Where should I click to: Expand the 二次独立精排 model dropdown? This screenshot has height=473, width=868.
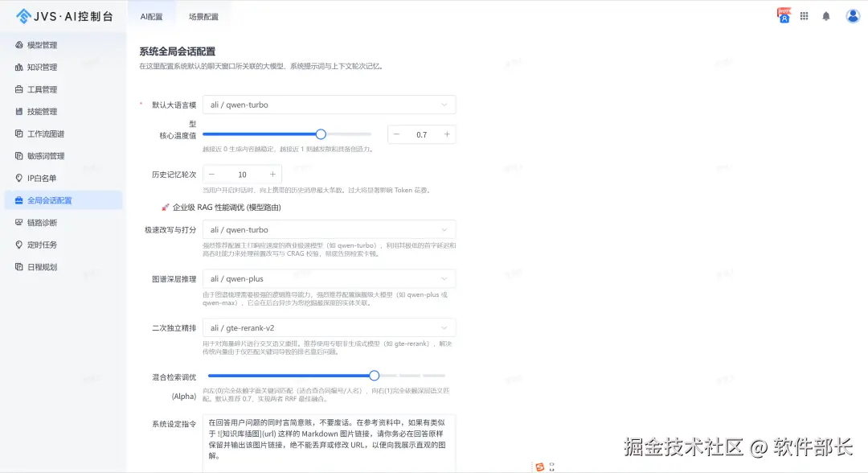click(329, 328)
